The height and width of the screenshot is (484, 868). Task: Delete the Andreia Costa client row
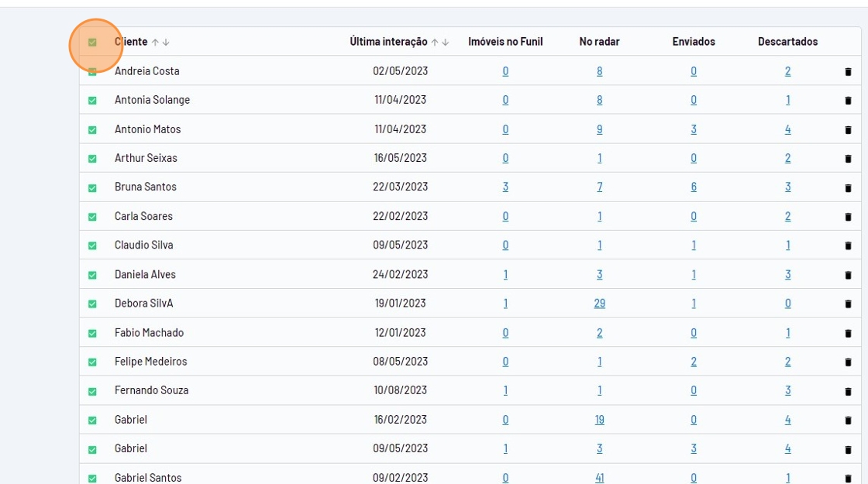847,71
